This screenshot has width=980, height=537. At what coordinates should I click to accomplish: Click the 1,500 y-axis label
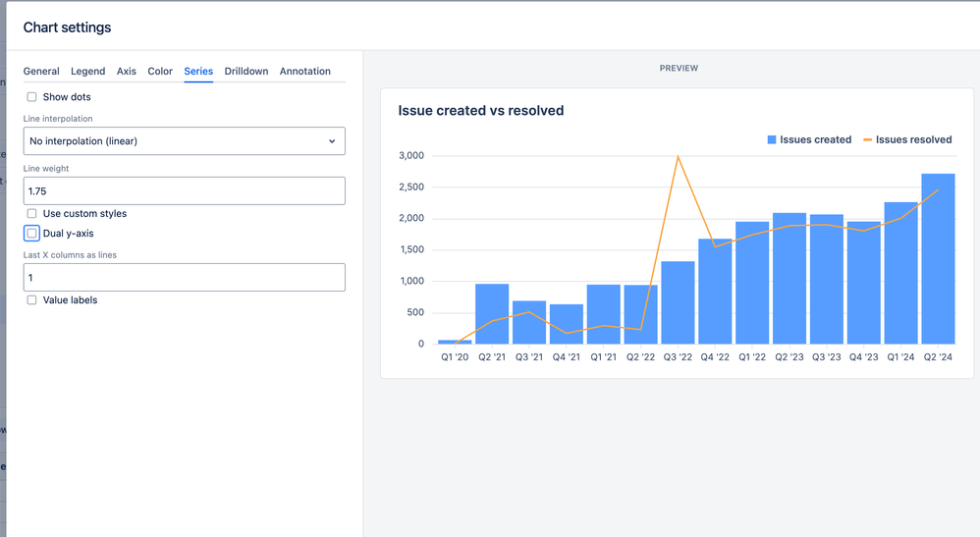411,249
